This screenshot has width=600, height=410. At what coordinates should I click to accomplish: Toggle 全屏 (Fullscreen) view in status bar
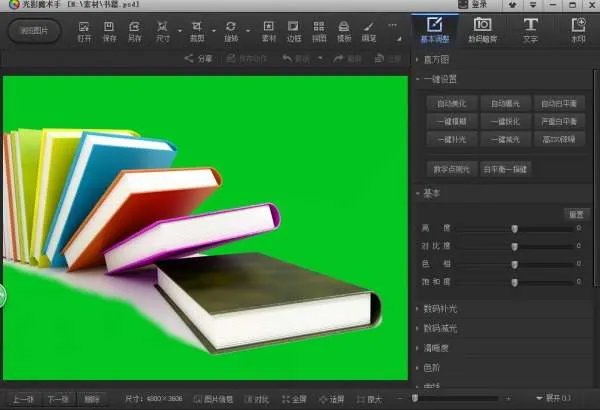(295, 399)
